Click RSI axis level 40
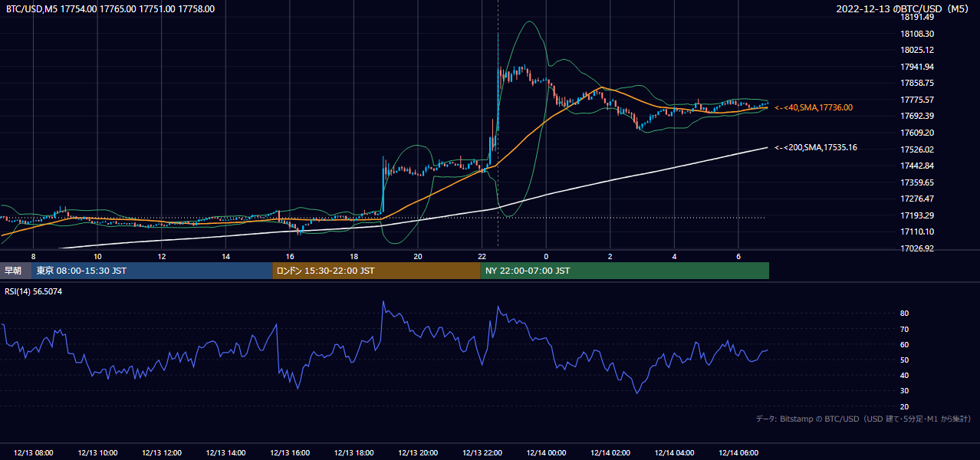 click(x=905, y=375)
